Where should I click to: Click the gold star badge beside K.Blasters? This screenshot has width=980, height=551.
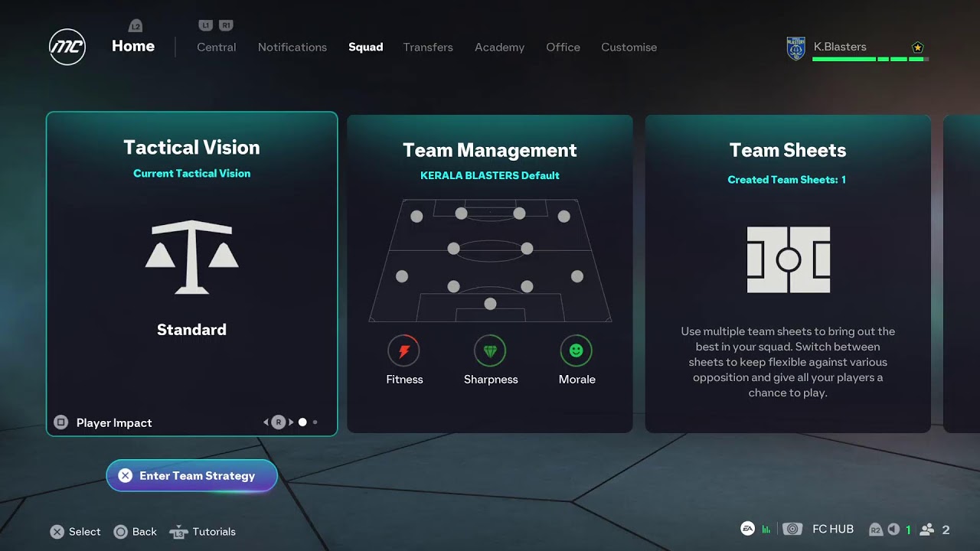(918, 47)
